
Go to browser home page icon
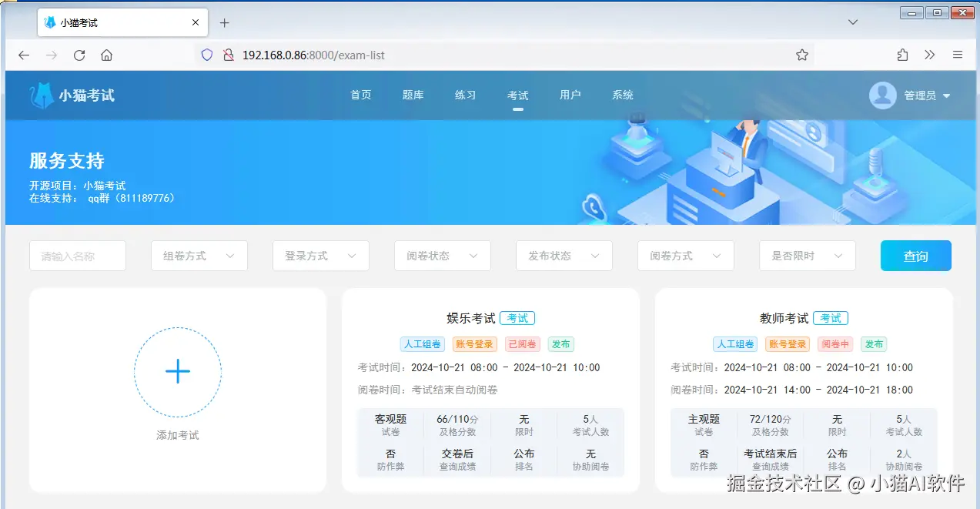107,55
